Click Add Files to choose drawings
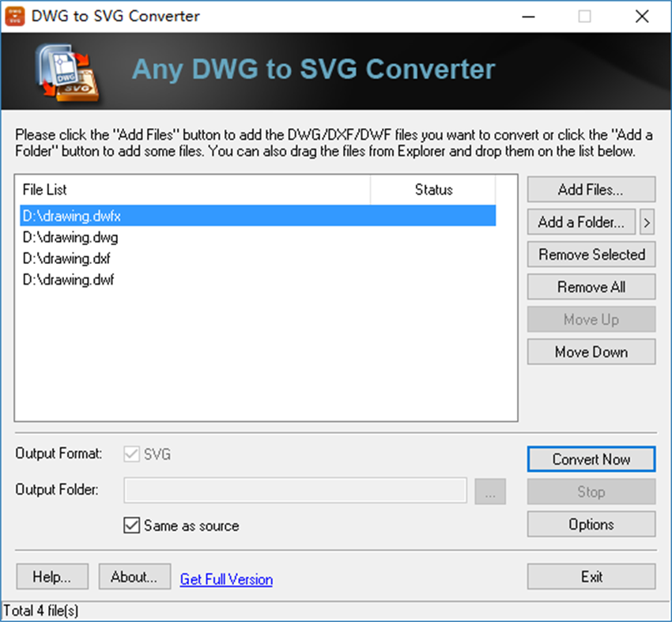The height and width of the screenshot is (622, 672). pos(591,189)
